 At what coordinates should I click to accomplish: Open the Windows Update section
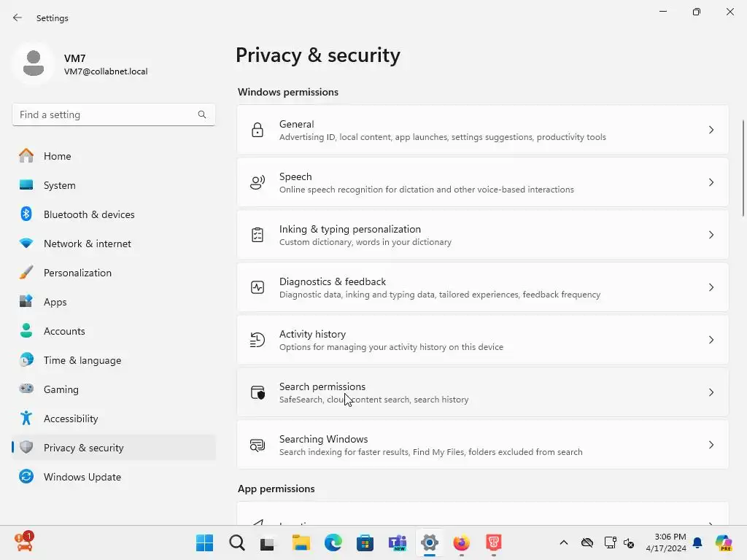[x=82, y=477]
